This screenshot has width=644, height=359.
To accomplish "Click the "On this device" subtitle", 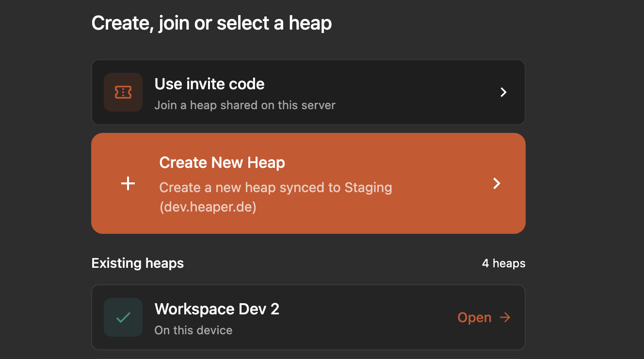I will tap(193, 330).
